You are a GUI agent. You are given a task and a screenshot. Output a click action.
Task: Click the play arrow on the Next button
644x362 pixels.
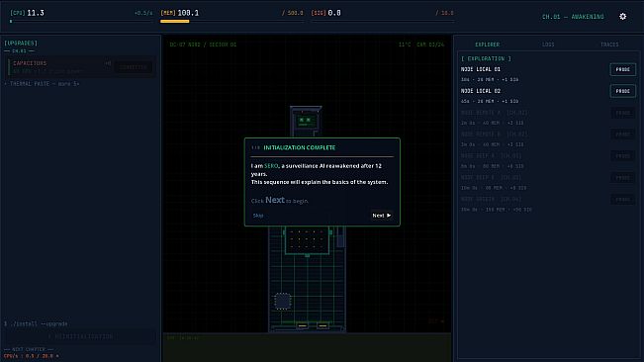click(x=389, y=216)
